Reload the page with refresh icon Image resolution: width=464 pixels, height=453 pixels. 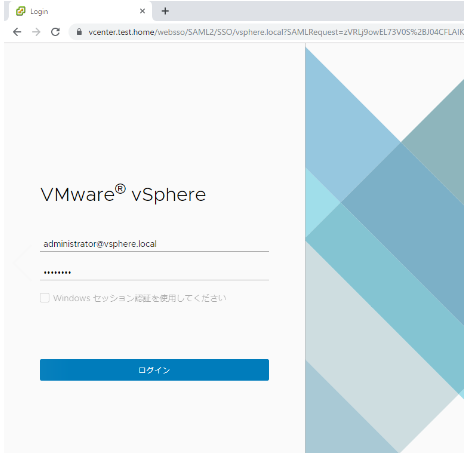[x=55, y=32]
